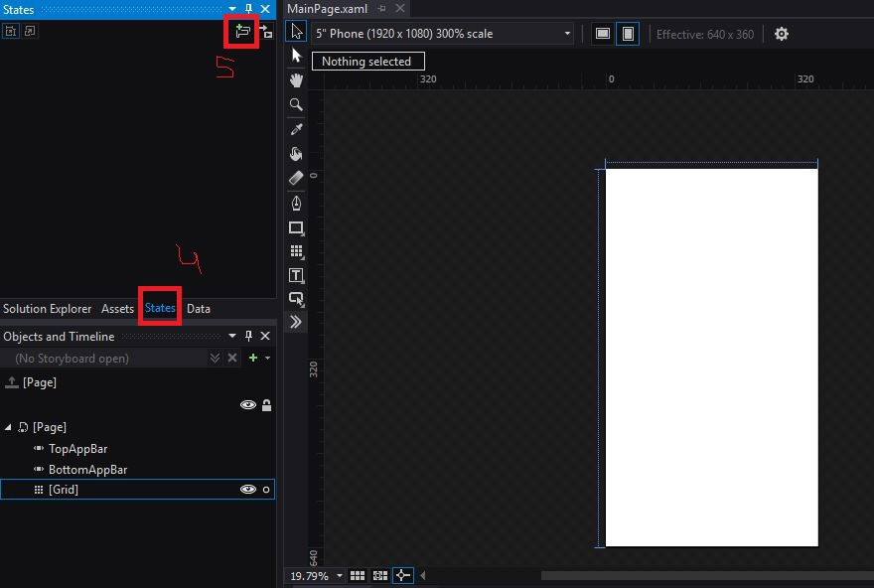Toggle lock dot on [Grid] row
The width and height of the screenshot is (874, 588).
pos(266,490)
